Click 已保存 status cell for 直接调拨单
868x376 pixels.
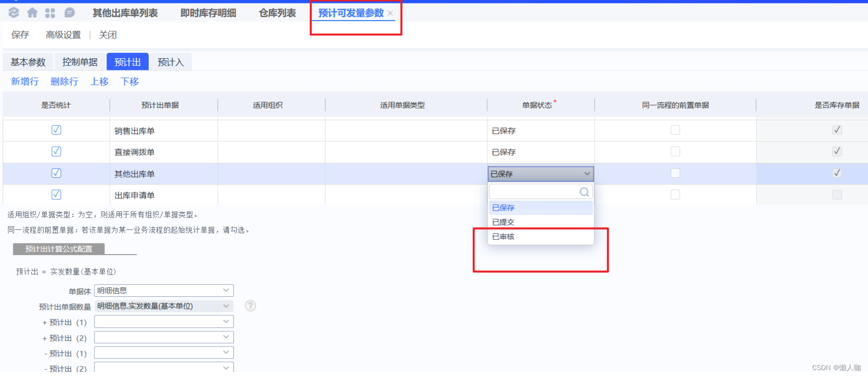click(x=541, y=152)
